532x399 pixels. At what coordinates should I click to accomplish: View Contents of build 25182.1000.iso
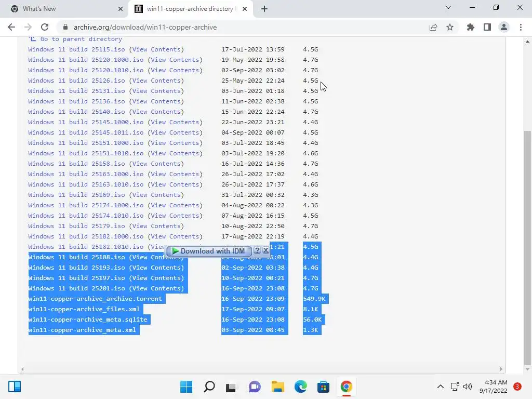pos(175,236)
